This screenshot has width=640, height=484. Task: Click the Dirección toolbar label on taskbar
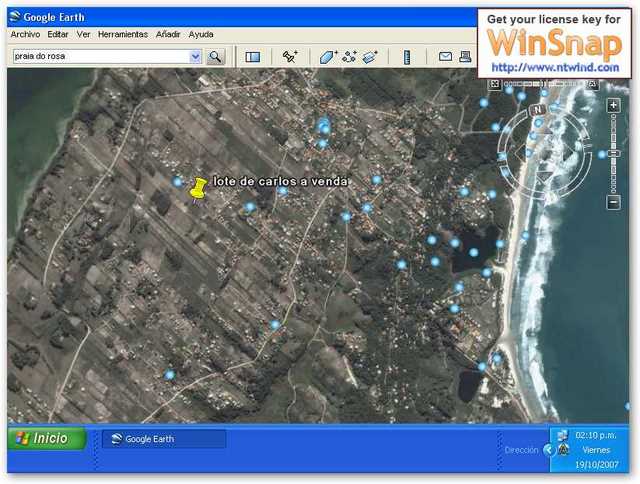click(521, 450)
